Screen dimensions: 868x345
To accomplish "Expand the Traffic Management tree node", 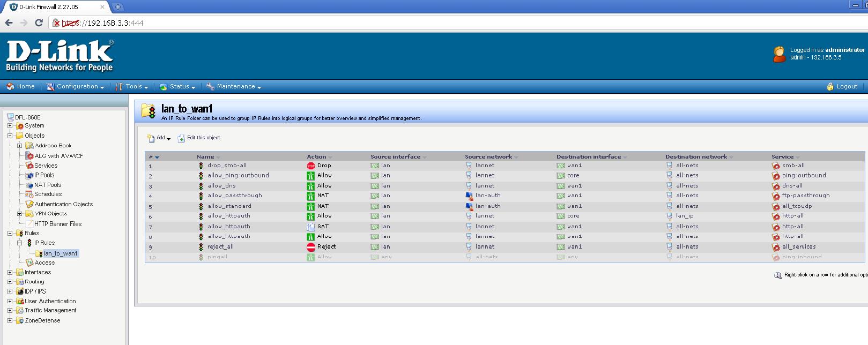I will pos(10,310).
